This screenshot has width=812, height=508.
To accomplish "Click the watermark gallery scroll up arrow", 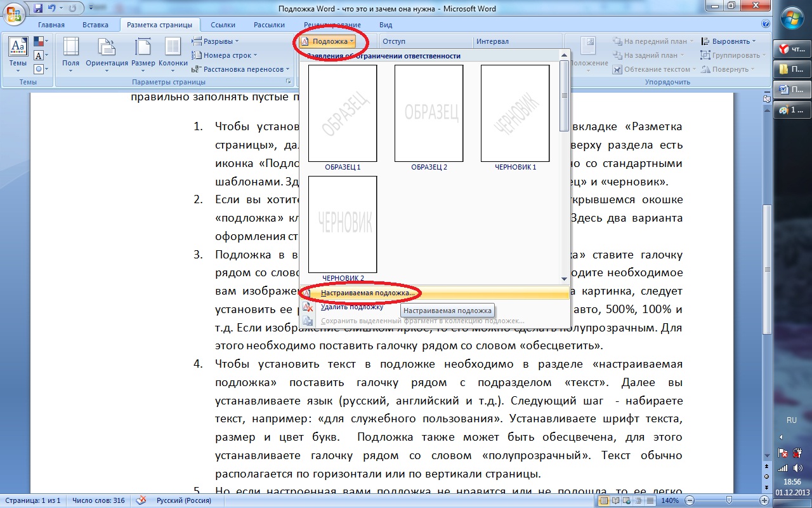I will pos(564,57).
